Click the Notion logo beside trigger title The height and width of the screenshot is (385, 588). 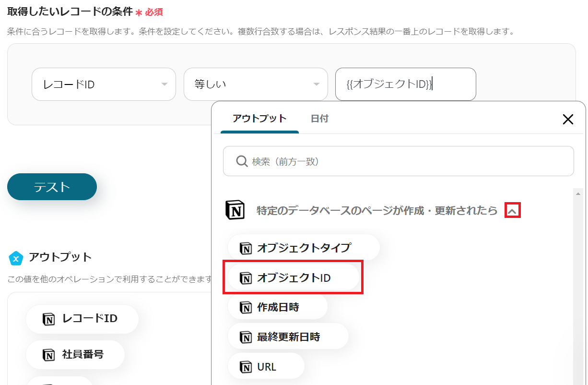pyautogui.click(x=235, y=210)
